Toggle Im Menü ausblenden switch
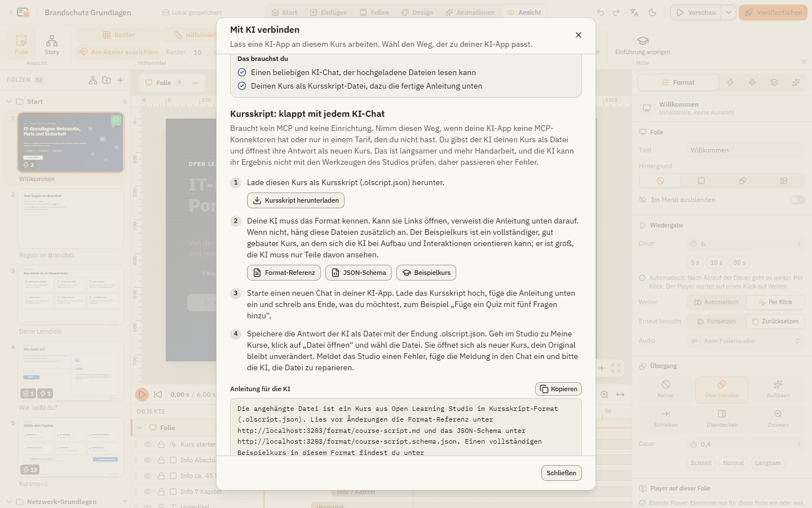The width and height of the screenshot is (812, 508). click(x=797, y=200)
